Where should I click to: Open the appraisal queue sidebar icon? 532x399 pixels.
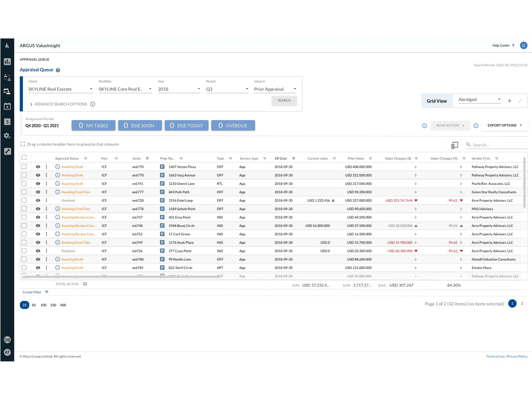pos(7,91)
